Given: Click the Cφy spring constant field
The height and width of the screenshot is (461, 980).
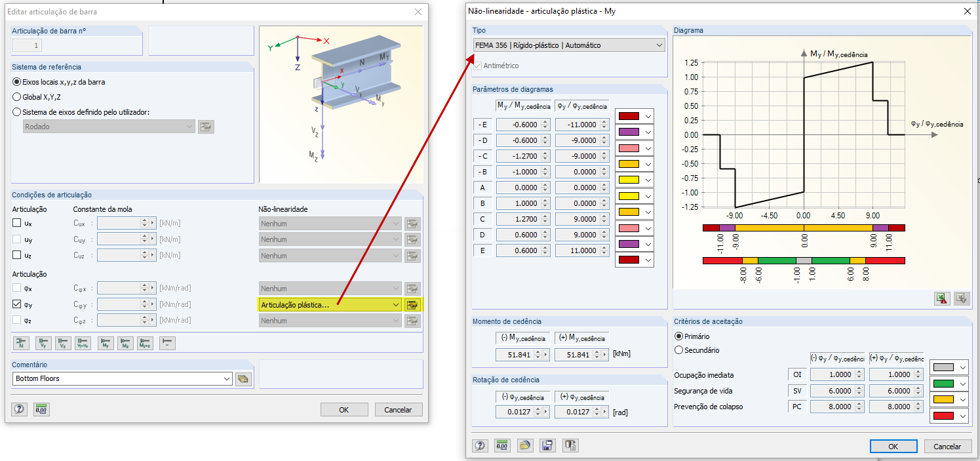Looking at the screenshot, I should click(126, 304).
